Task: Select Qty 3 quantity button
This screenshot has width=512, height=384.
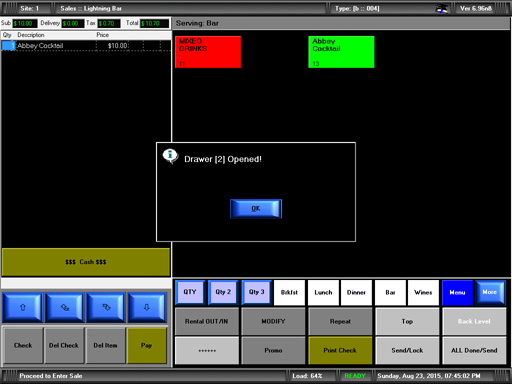Action: click(256, 292)
